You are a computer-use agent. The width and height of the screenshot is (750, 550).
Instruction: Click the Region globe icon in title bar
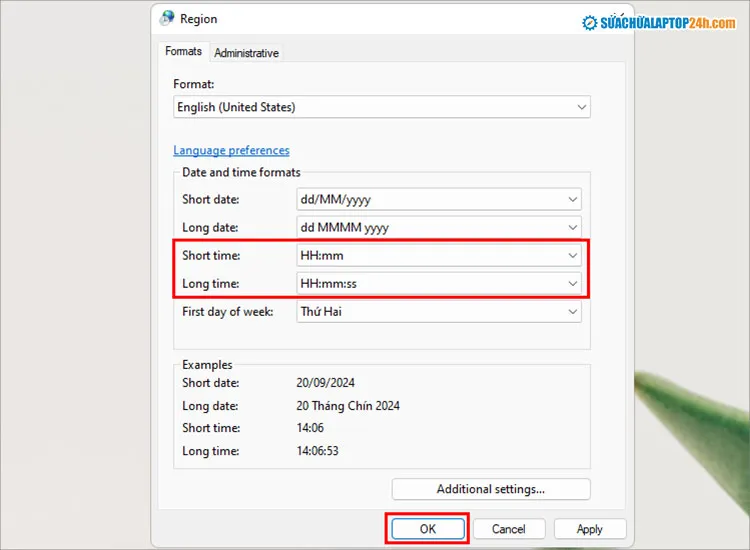pyautogui.click(x=167, y=19)
